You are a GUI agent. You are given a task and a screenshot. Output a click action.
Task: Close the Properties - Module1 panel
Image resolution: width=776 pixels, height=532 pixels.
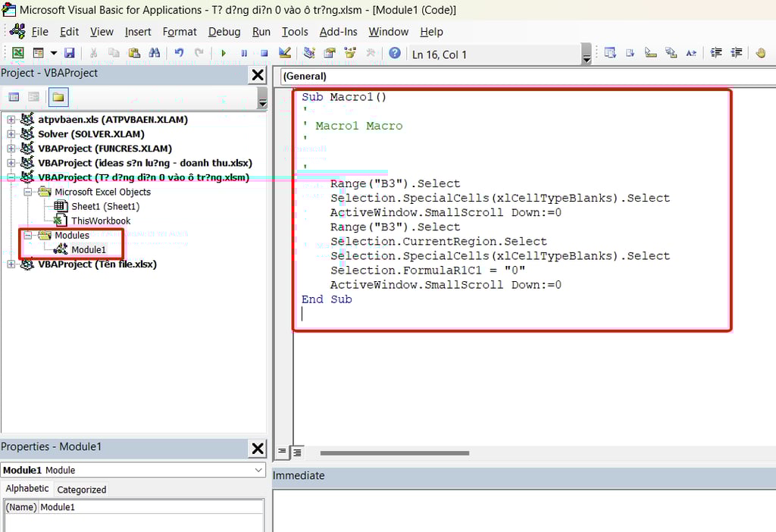pos(258,449)
